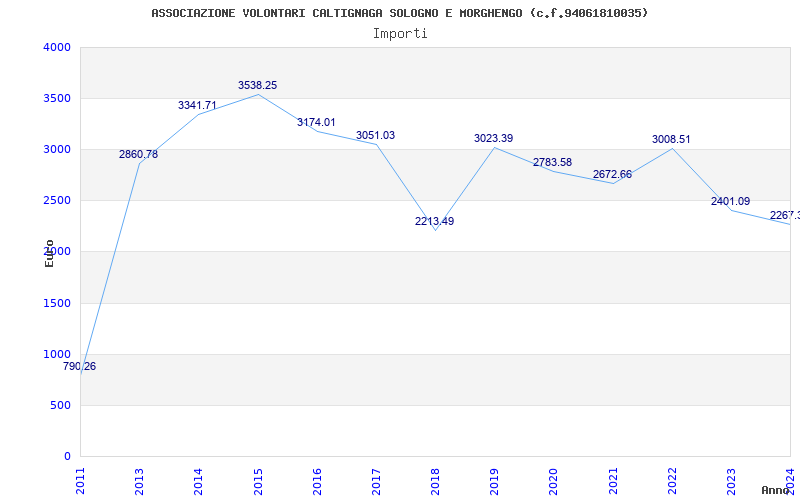Viewport: 800px width, 500px height.
Task: Click the y-axis tick 1500
Action: [x=57, y=304]
